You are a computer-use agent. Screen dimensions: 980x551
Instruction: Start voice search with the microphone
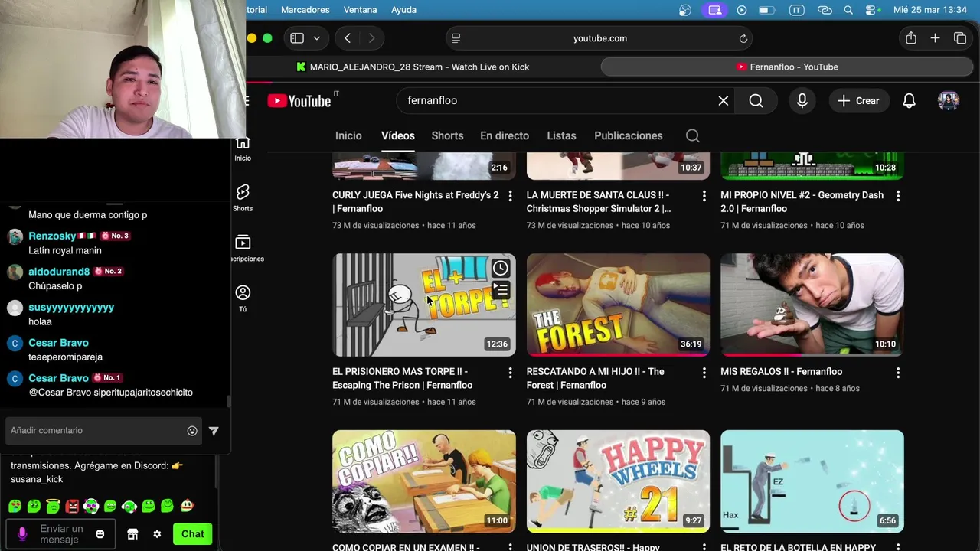point(802,100)
